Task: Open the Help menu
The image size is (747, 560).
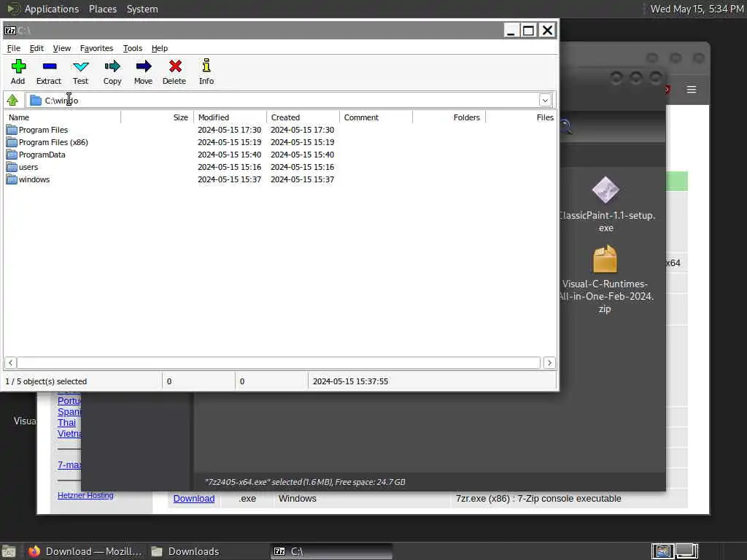Action: tap(160, 48)
